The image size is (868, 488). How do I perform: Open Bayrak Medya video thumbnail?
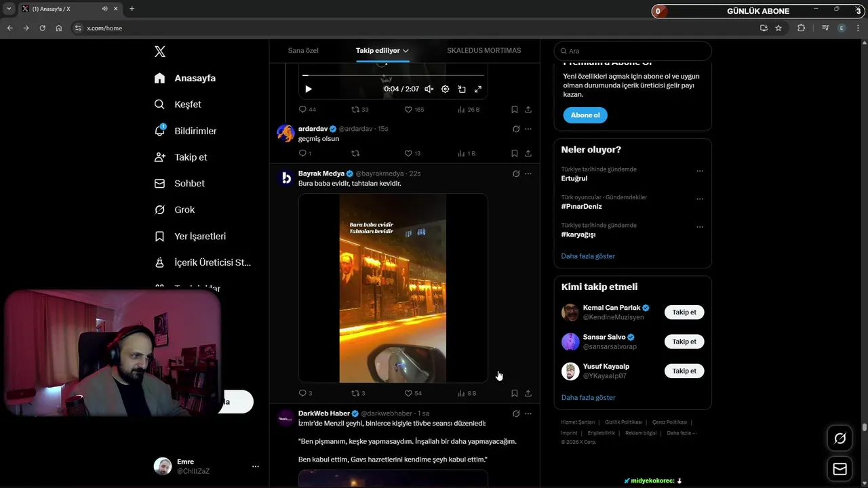point(393,288)
